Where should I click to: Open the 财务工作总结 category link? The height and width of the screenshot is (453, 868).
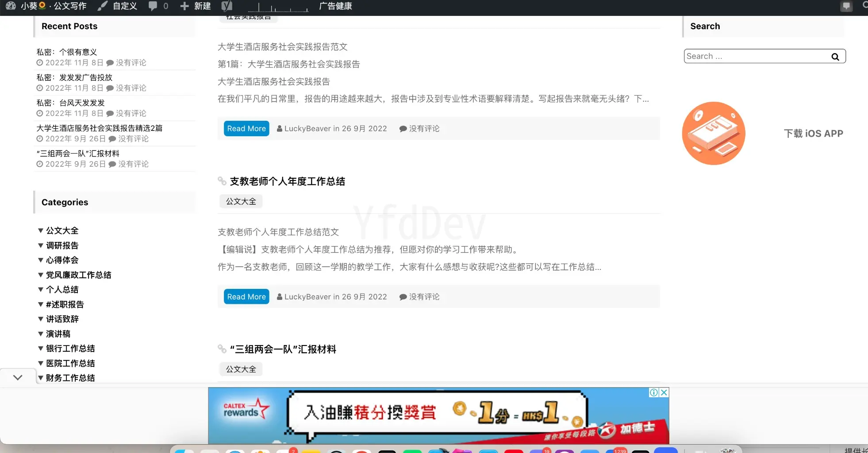70,378
